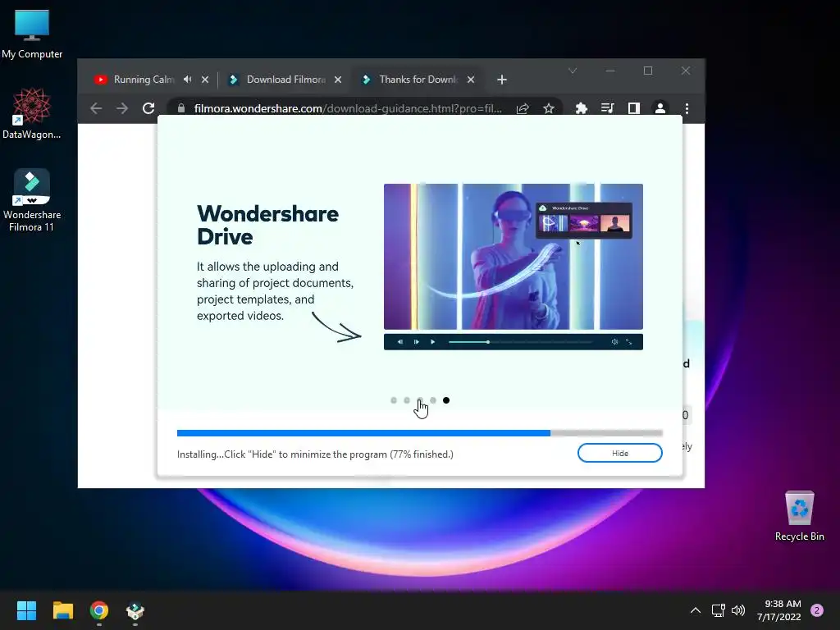
Task: Reload the Filmora page
Action: pos(148,109)
